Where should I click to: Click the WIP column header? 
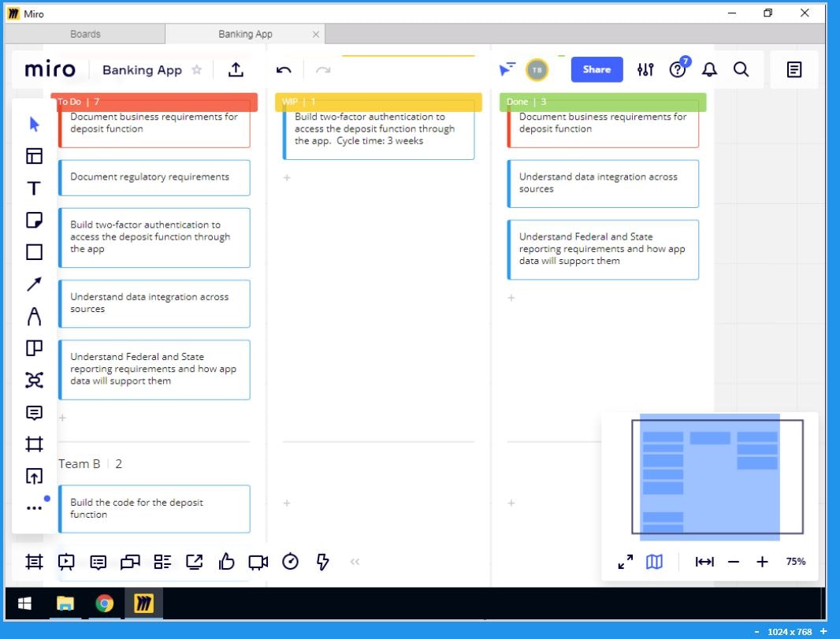click(378, 102)
